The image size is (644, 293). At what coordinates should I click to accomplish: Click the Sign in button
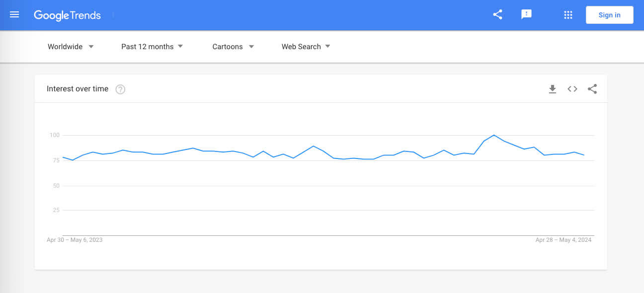point(610,15)
